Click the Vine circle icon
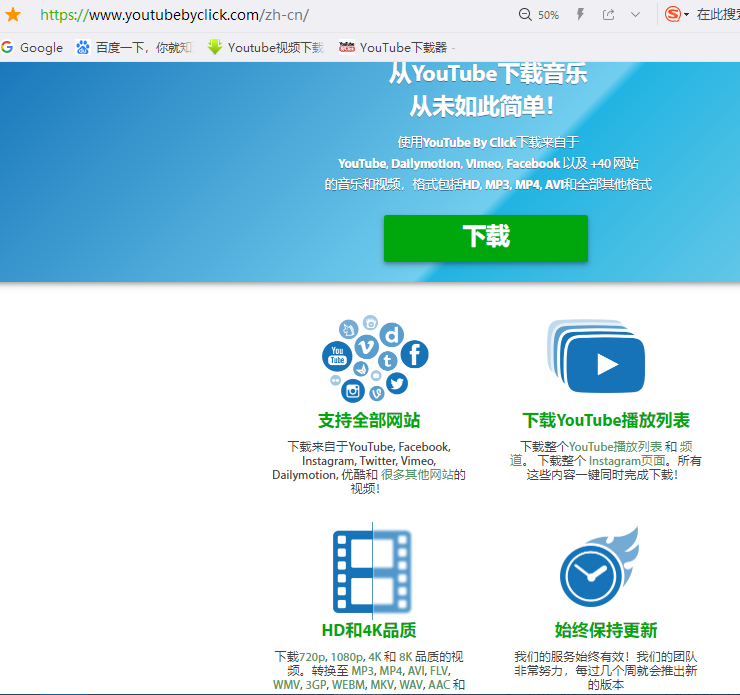Image resolution: width=740 pixels, height=695 pixels. [x=377, y=393]
